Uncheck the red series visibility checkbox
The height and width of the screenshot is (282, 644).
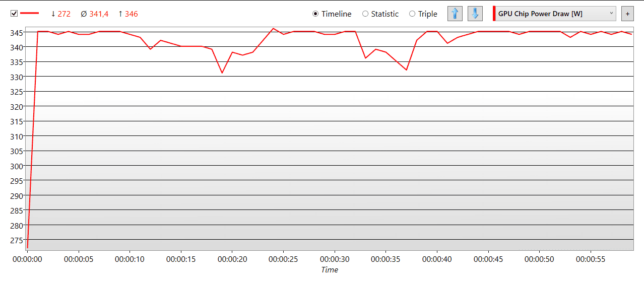[14, 14]
